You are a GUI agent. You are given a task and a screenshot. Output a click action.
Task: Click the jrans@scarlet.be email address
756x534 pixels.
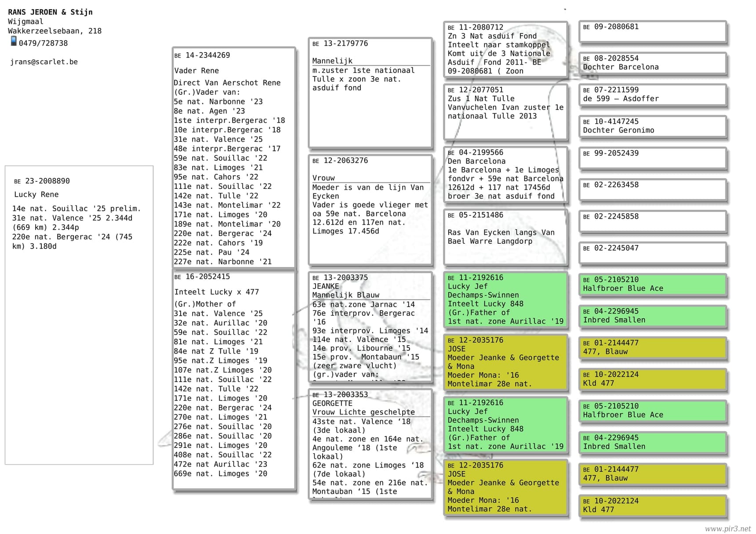(x=44, y=62)
